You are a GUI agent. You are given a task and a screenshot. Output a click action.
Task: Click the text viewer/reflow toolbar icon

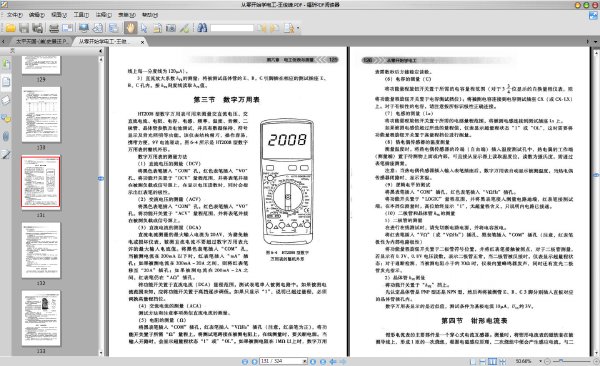coord(114,28)
